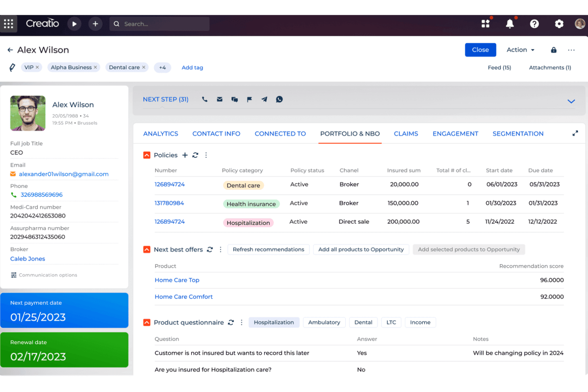The height and width of the screenshot is (392, 588).
Task: Click the WhatsApp icon in Next Step
Action: pyautogui.click(x=279, y=99)
